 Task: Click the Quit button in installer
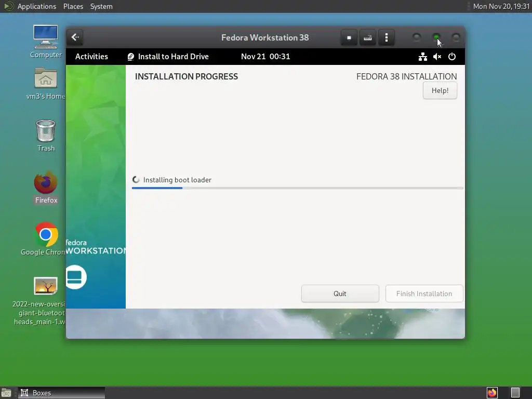click(340, 294)
